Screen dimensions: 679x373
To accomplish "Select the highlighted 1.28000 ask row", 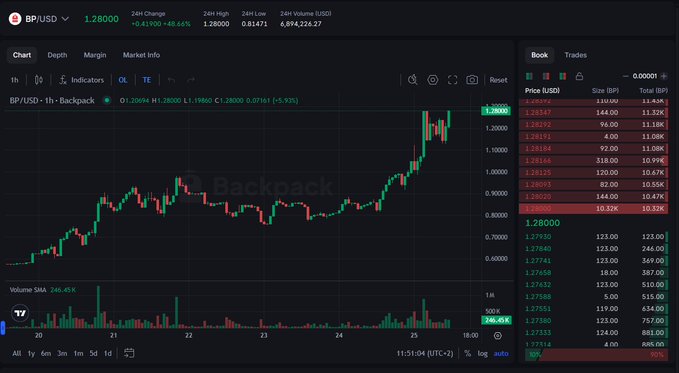I will click(594, 209).
